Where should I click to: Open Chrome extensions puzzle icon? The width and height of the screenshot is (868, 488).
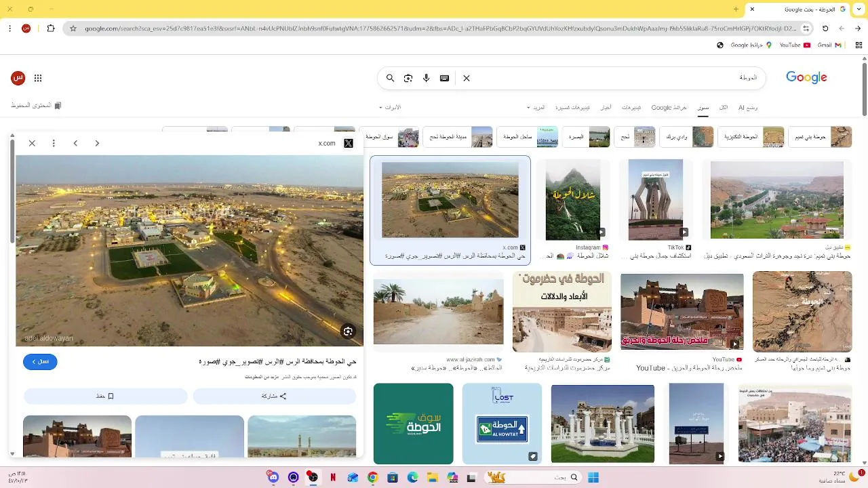(x=51, y=28)
